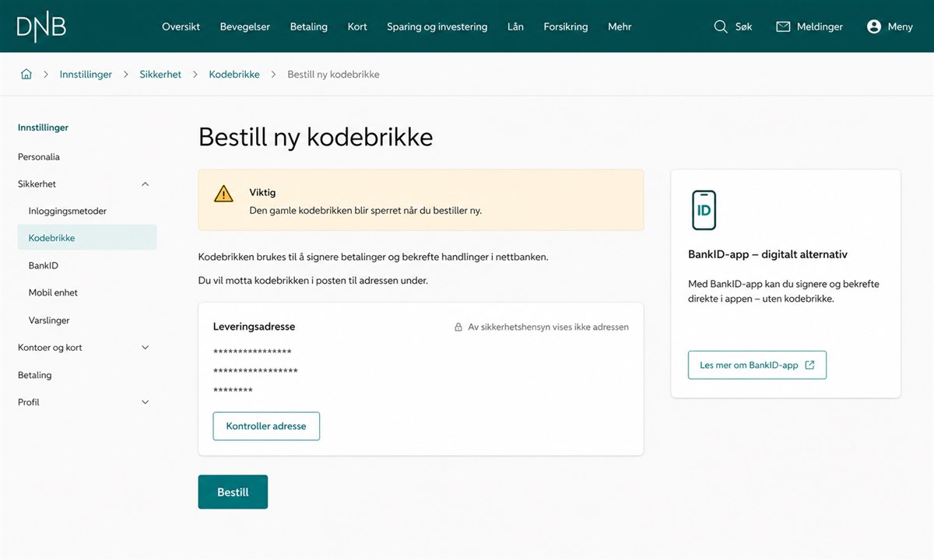Select Personalia in sidebar

coord(39,157)
